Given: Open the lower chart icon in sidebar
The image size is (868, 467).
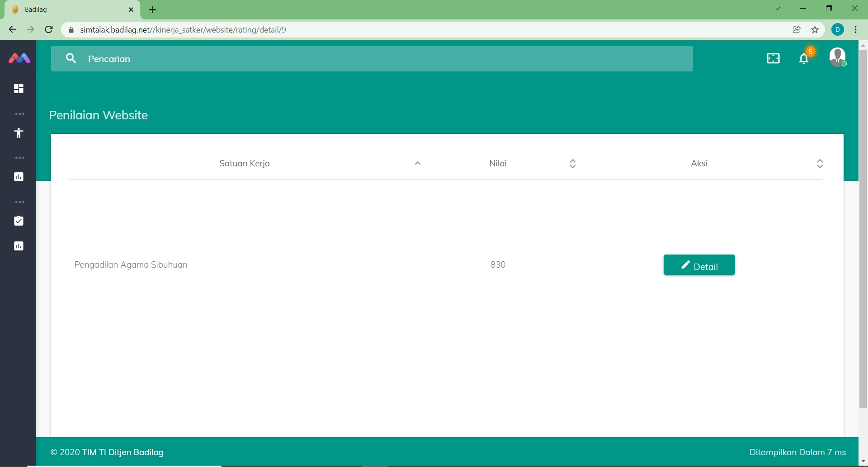Looking at the screenshot, I should (19, 246).
